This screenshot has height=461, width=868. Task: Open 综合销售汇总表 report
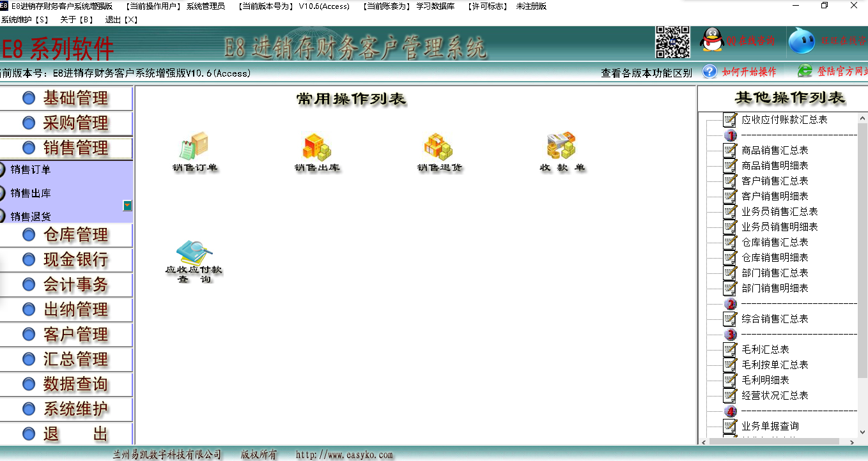pyautogui.click(x=775, y=319)
